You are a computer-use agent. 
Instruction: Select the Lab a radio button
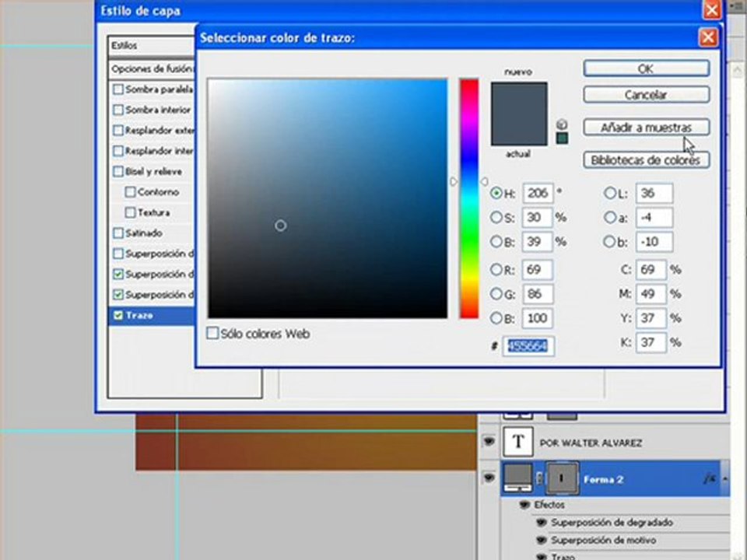[610, 218]
